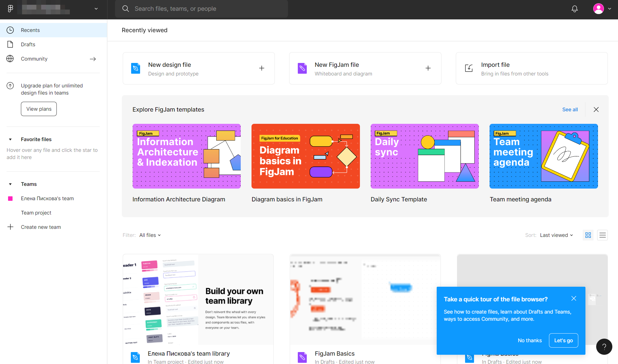Open Drafts in the sidebar
Viewport: 618px width, 364px height.
click(53, 44)
